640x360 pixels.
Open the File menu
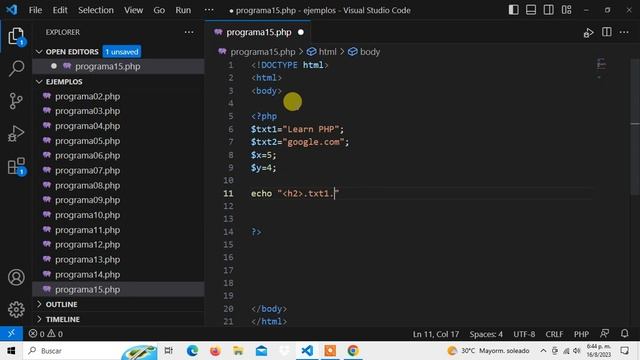click(36, 10)
